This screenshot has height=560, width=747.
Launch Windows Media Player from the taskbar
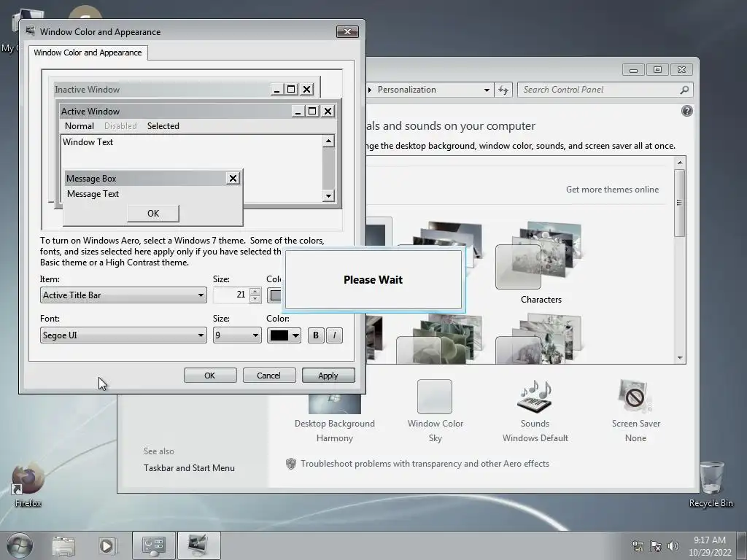[107, 546]
